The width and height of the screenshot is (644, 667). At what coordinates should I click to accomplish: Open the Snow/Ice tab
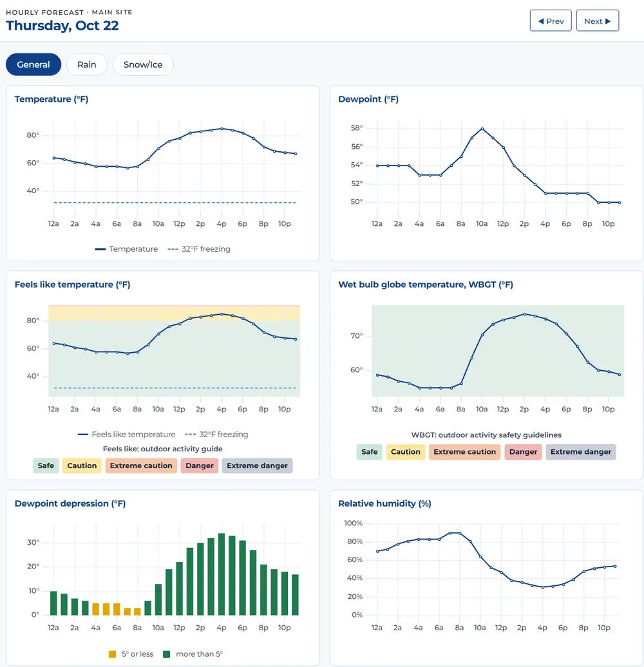[x=143, y=64]
